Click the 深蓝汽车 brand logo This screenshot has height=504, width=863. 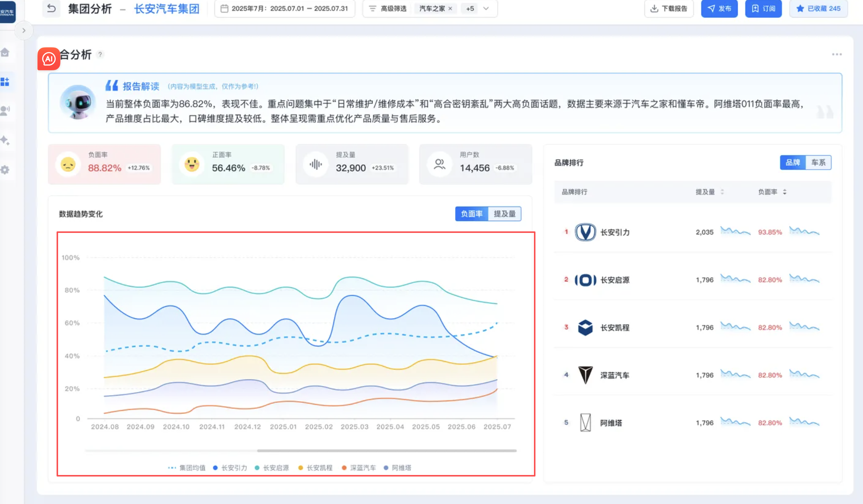pyautogui.click(x=585, y=375)
